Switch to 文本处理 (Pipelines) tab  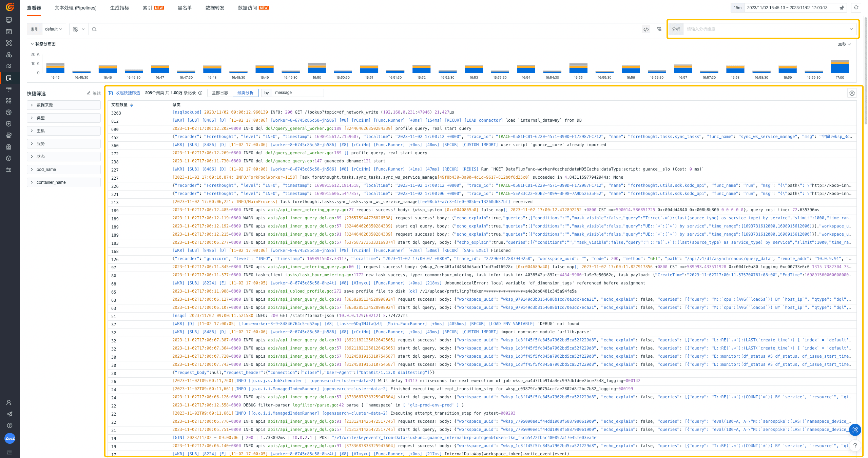pyautogui.click(x=75, y=8)
